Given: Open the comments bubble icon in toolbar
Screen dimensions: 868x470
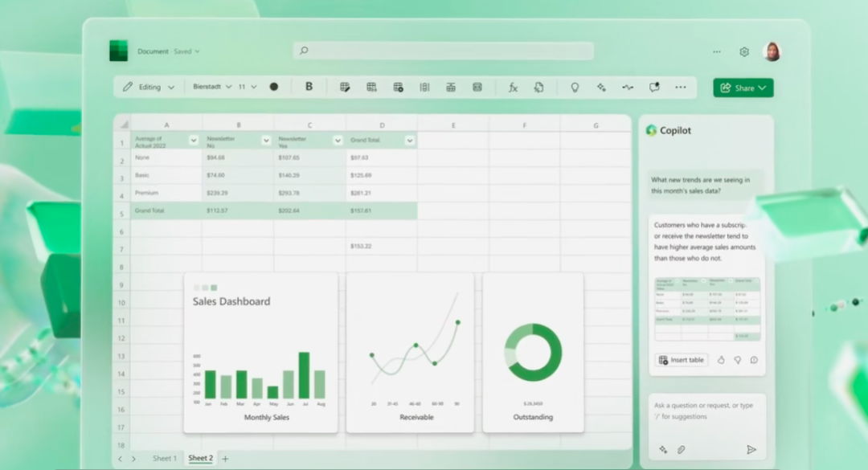Looking at the screenshot, I should [x=654, y=87].
